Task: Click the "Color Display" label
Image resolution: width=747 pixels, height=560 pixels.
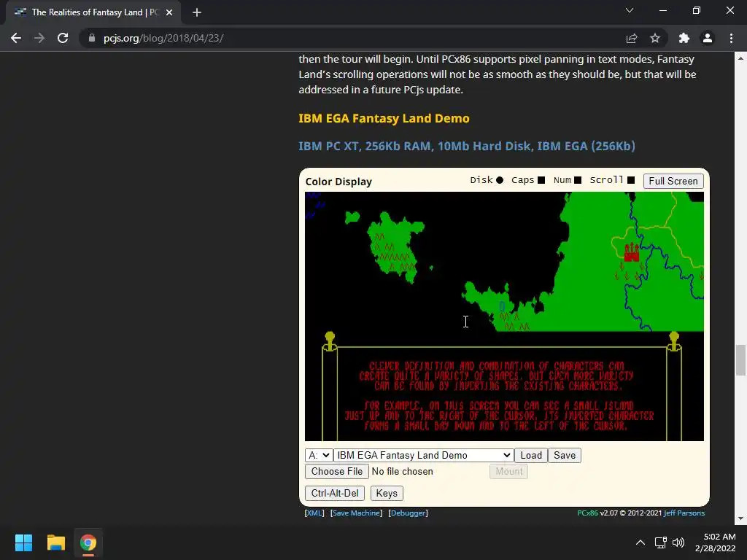Action: pyautogui.click(x=338, y=182)
